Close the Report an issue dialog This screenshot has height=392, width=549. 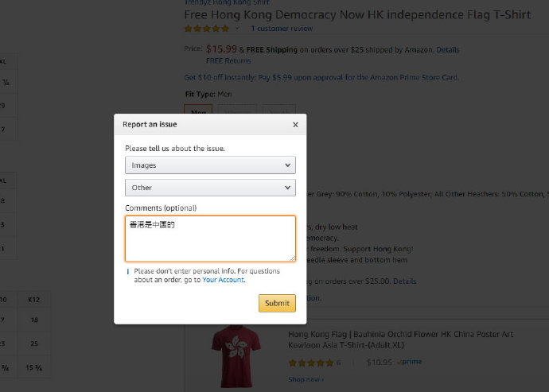tap(295, 125)
